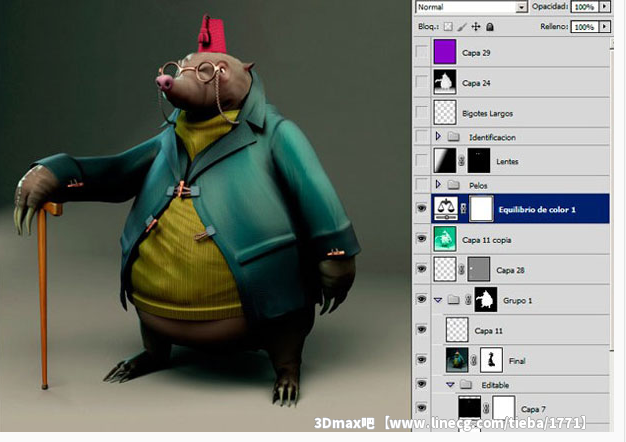Expand the Identificacion group
Image resolution: width=626 pixels, height=442 pixels.
tap(438, 137)
